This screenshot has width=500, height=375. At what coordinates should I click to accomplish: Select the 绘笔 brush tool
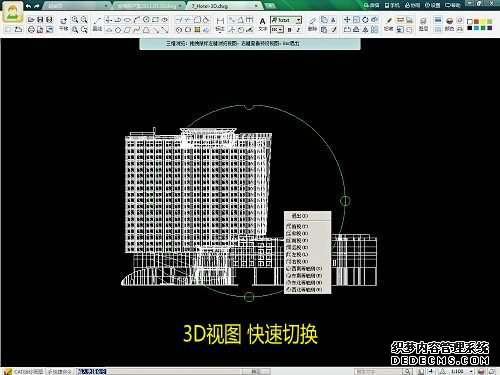pos(389,24)
